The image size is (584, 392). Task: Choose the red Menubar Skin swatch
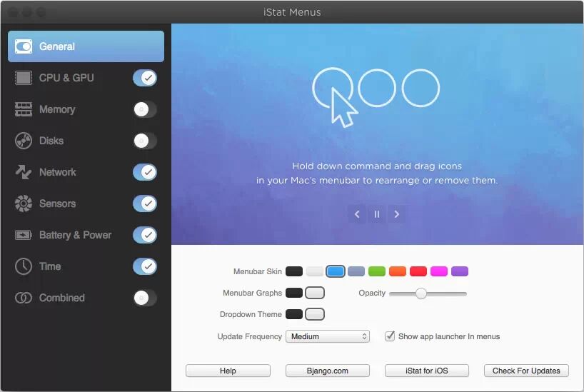tap(418, 271)
